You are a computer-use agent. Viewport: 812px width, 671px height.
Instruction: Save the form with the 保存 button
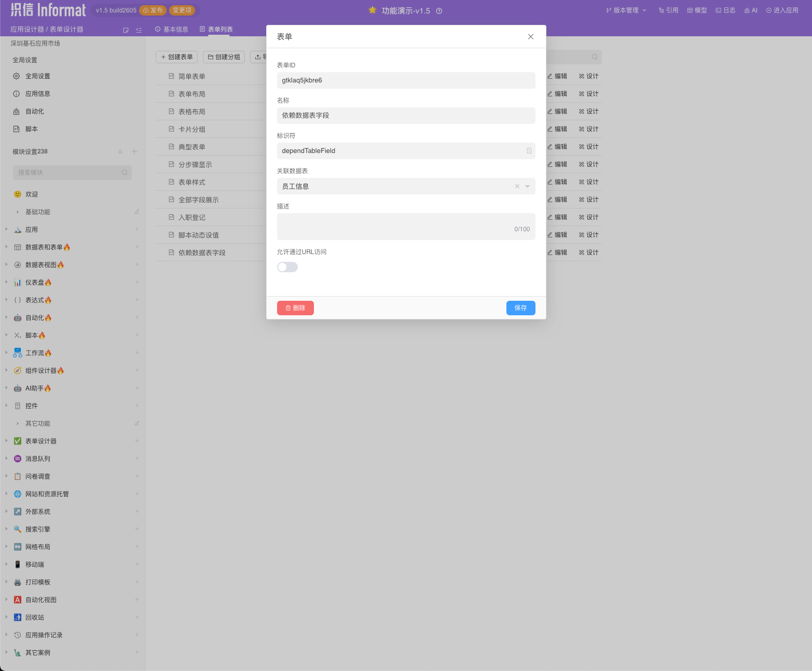520,307
